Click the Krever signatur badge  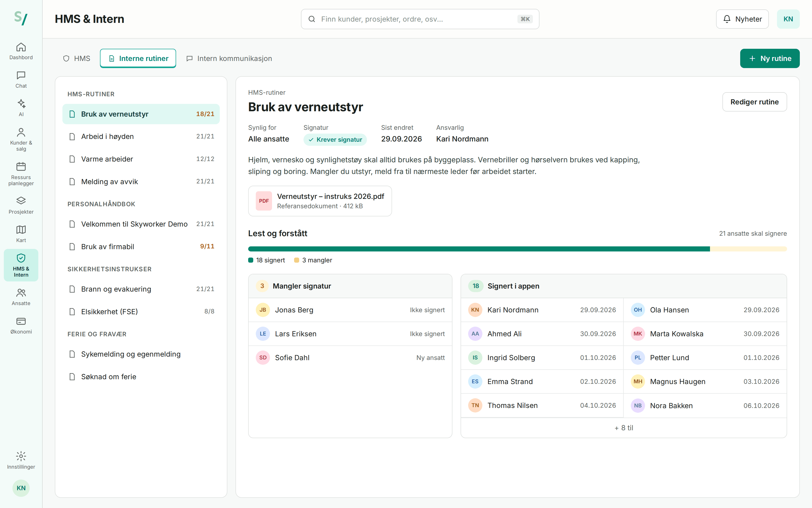point(335,139)
